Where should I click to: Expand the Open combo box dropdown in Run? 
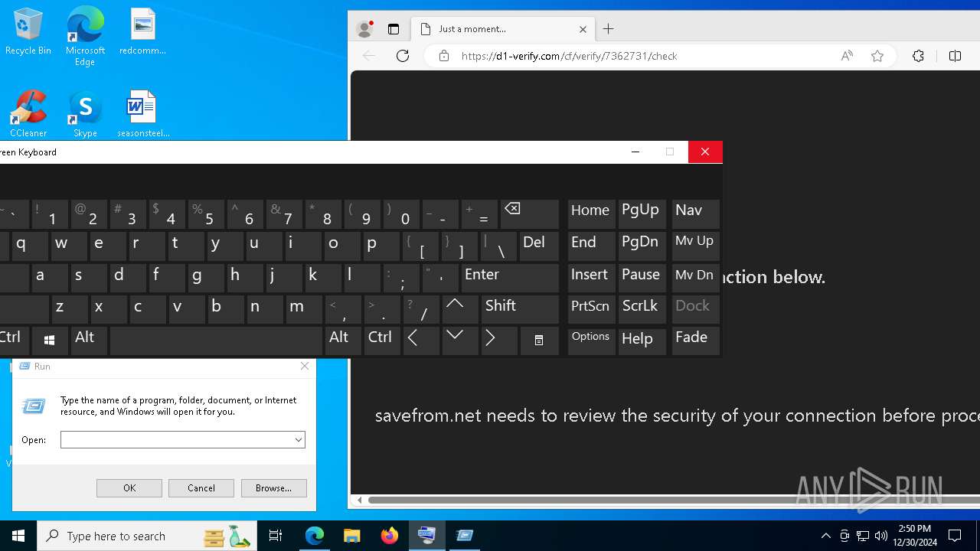click(x=298, y=440)
